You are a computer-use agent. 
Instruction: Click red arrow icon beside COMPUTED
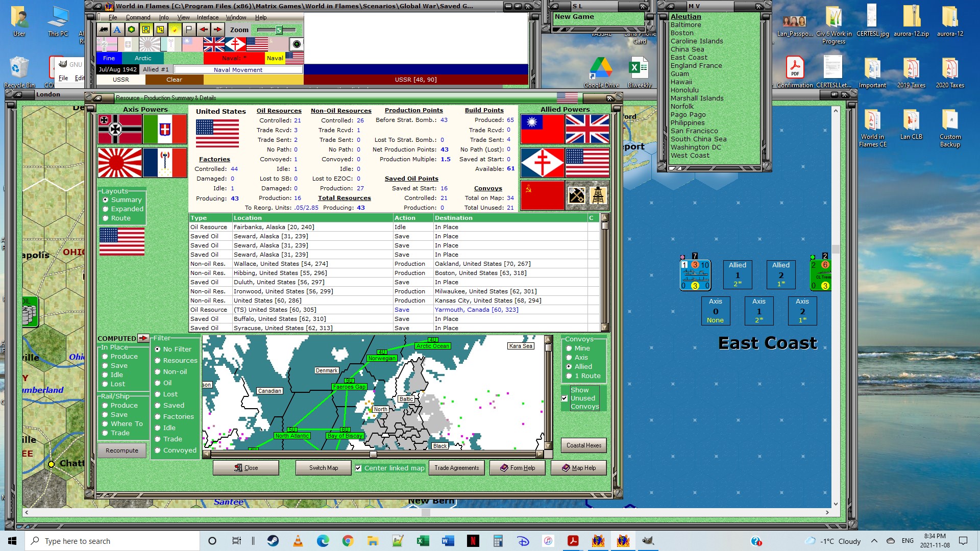coord(143,338)
